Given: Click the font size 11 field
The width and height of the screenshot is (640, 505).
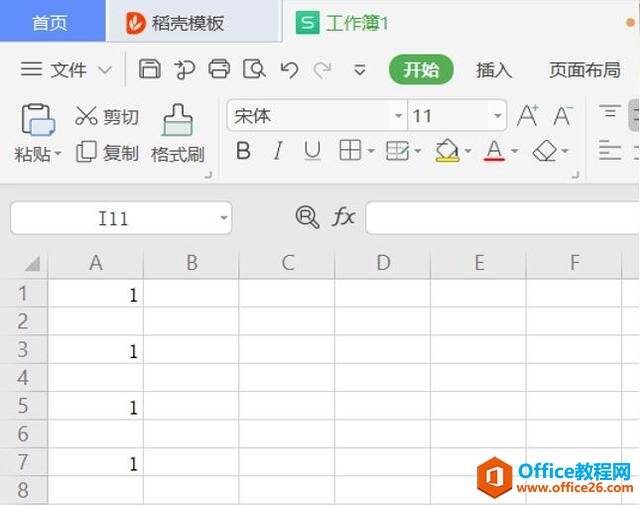Looking at the screenshot, I should pyautogui.click(x=447, y=116).
